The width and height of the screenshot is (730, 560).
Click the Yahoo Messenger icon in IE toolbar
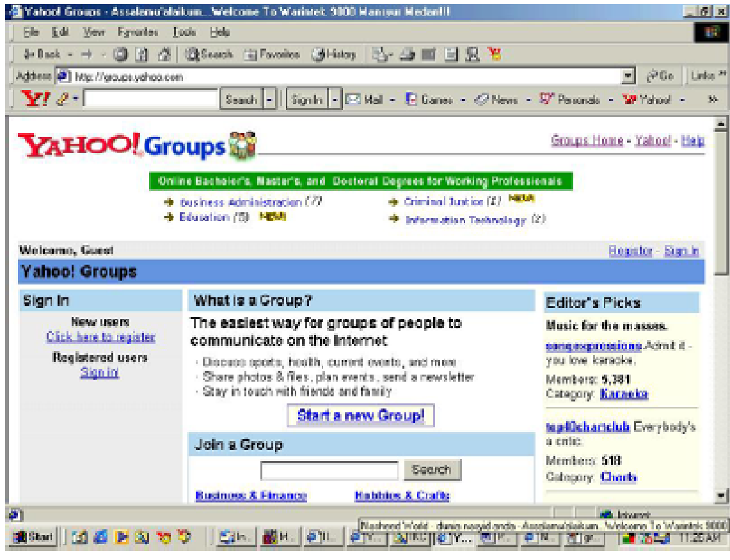coord(495,54)
